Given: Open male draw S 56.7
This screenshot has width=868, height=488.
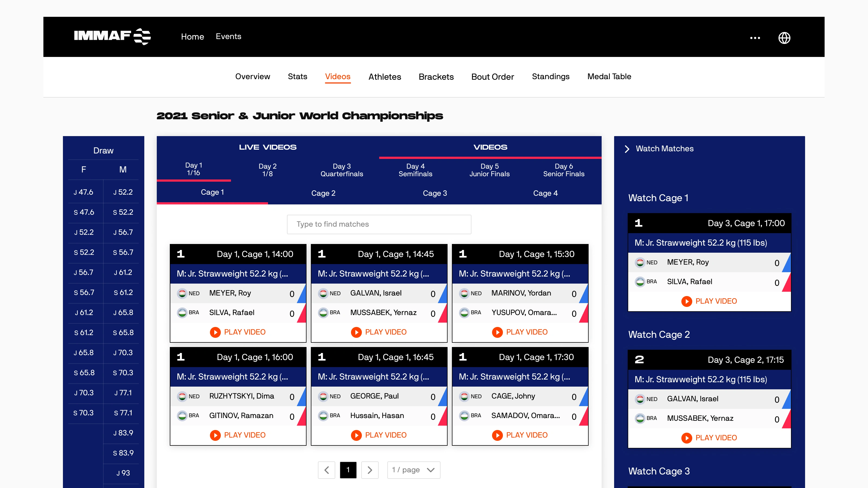Looking at the screenshot, I should click(123, 252).
